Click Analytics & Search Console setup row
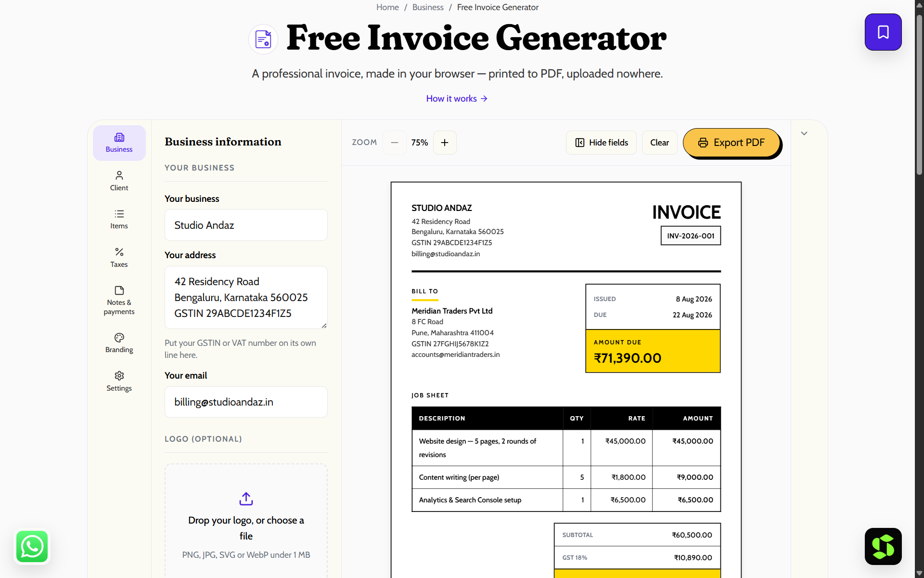Image resolution: width=924 pixels, height=578 pixels. 566,500
